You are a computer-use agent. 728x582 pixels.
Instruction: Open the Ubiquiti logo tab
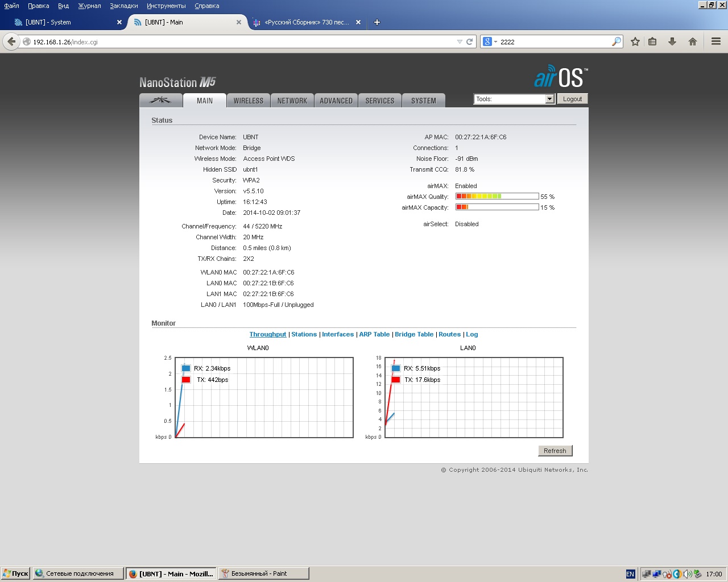[161, 100]
